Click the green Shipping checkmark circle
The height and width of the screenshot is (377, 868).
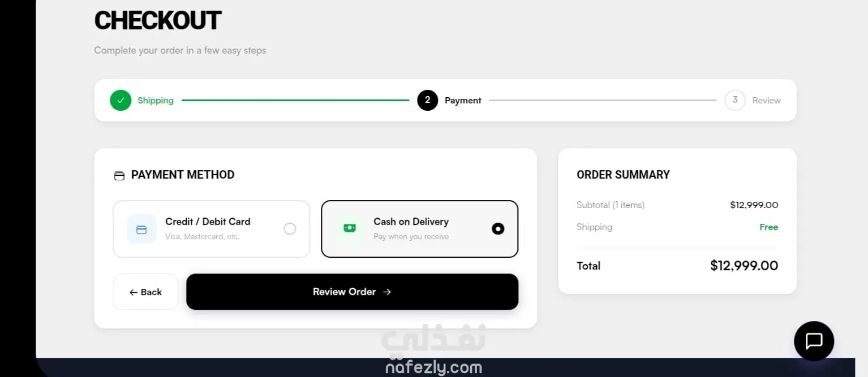pos(121,100)
